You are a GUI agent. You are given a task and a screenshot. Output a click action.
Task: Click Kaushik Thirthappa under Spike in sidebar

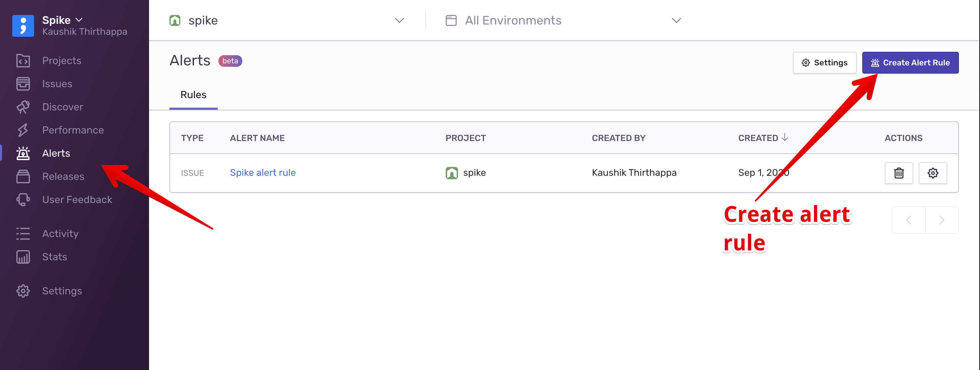(x=84, y=32)
